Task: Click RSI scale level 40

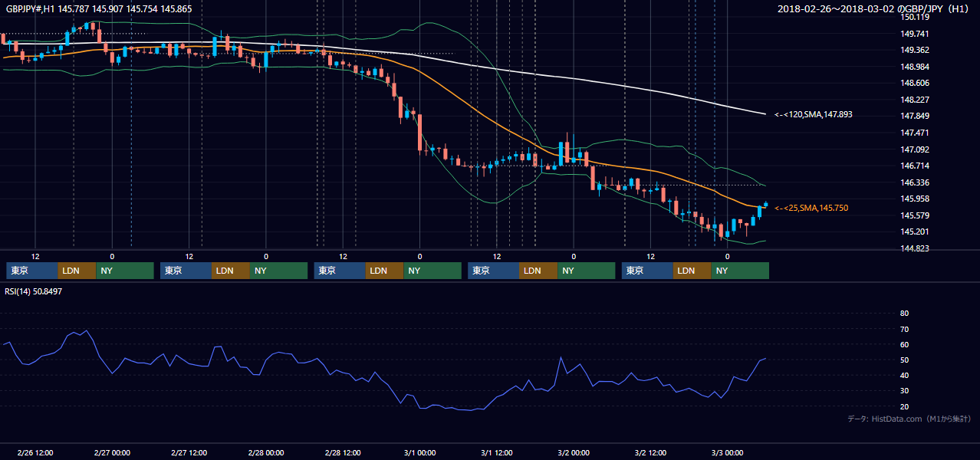Action: click(x=904, y=375)
